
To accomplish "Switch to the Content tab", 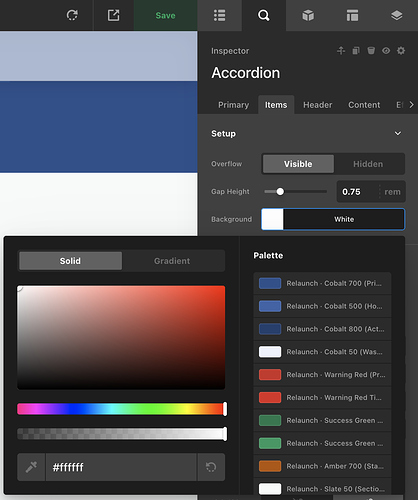I will click(x=364, y=105).
